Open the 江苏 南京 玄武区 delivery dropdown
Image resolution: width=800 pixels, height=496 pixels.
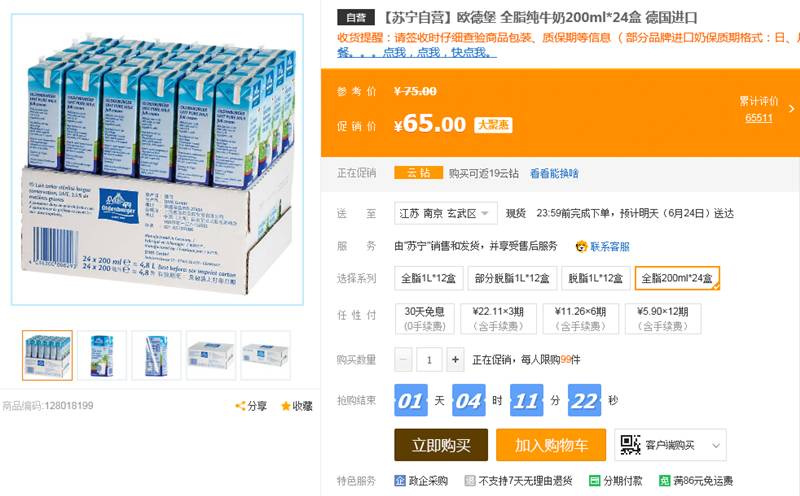445,213
